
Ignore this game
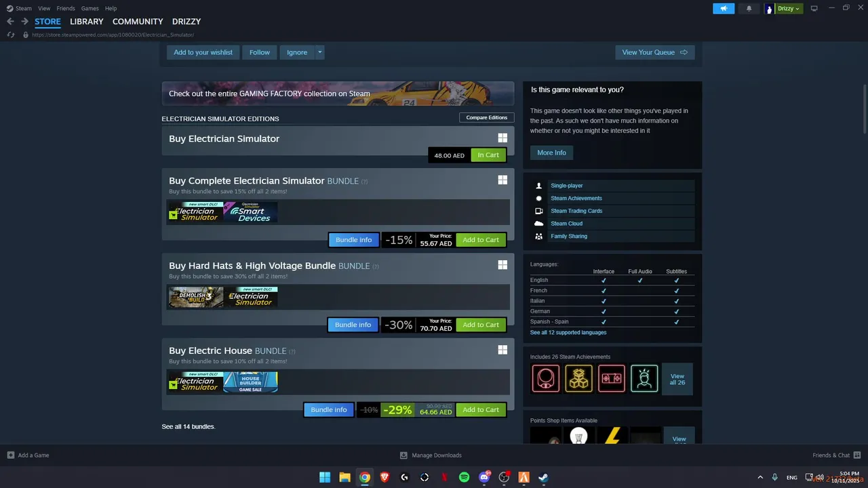[x=297, y=52]
